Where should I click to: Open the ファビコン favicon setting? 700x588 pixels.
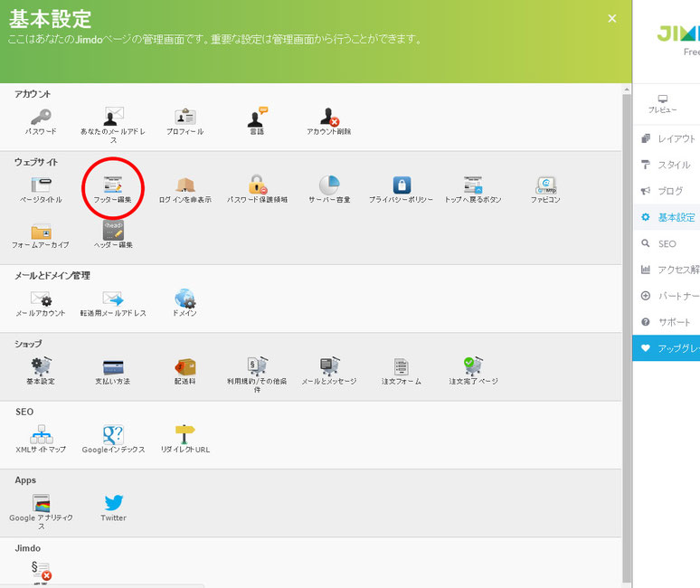pyautogui.click(x=545, y=185)
